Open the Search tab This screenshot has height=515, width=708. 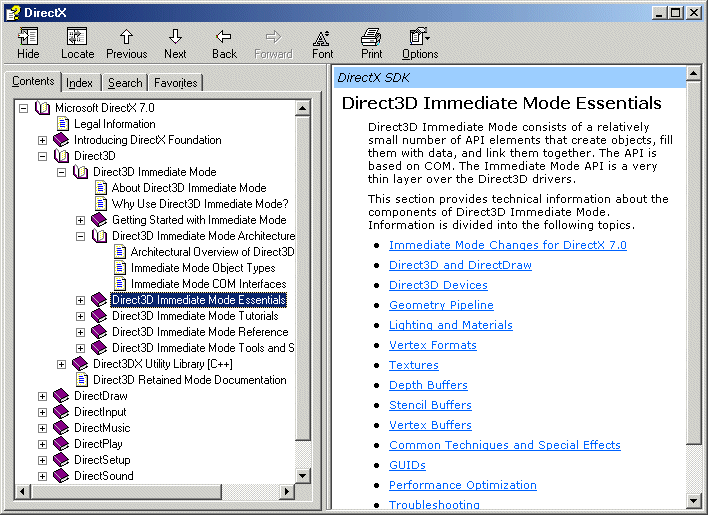[x=125, y=83]
